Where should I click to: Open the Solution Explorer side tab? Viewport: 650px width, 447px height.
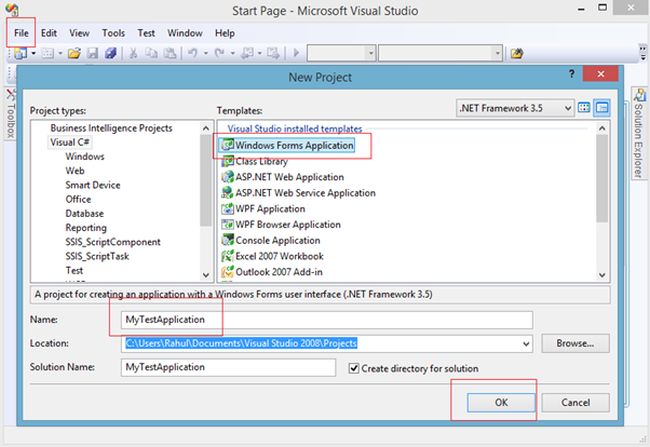click(639, 134)
